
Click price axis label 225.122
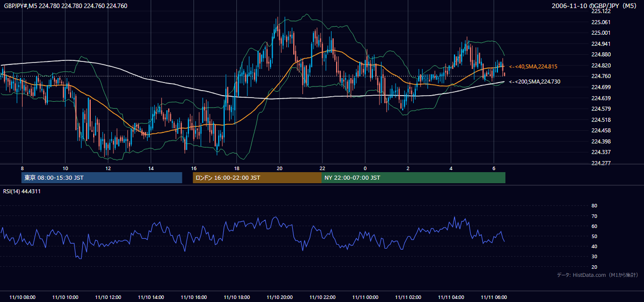click(x=601, y=11)
